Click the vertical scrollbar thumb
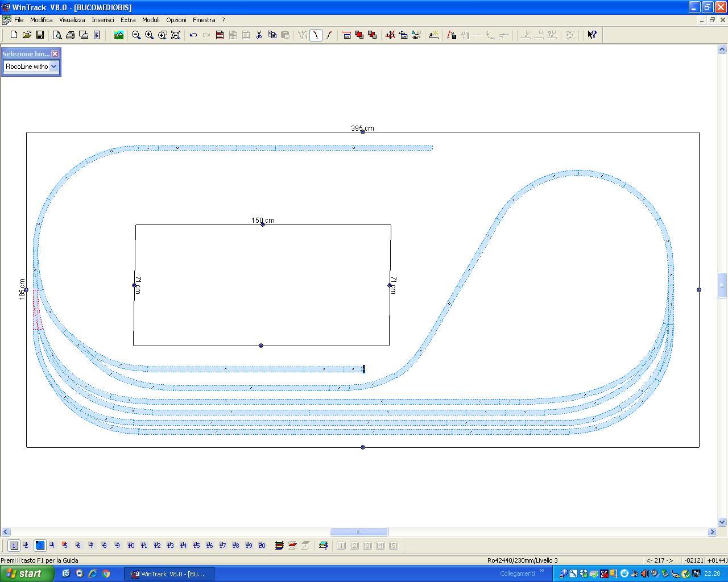The width and height of the screenshot is (728, 582). click(x=722, y=285)
